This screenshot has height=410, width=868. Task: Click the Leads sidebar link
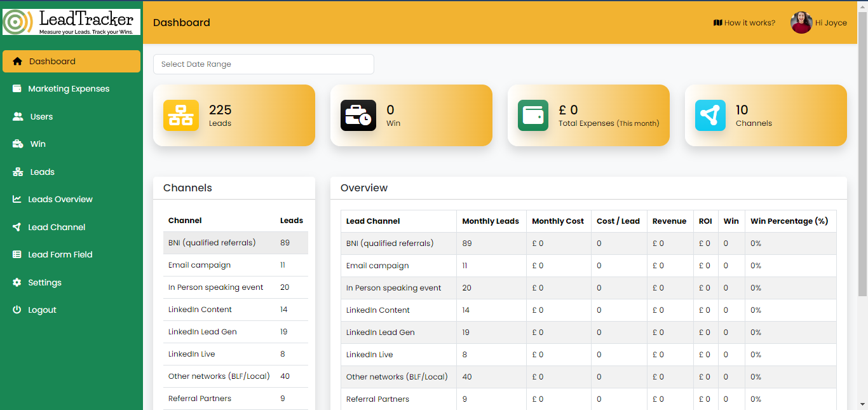[71, 172]
